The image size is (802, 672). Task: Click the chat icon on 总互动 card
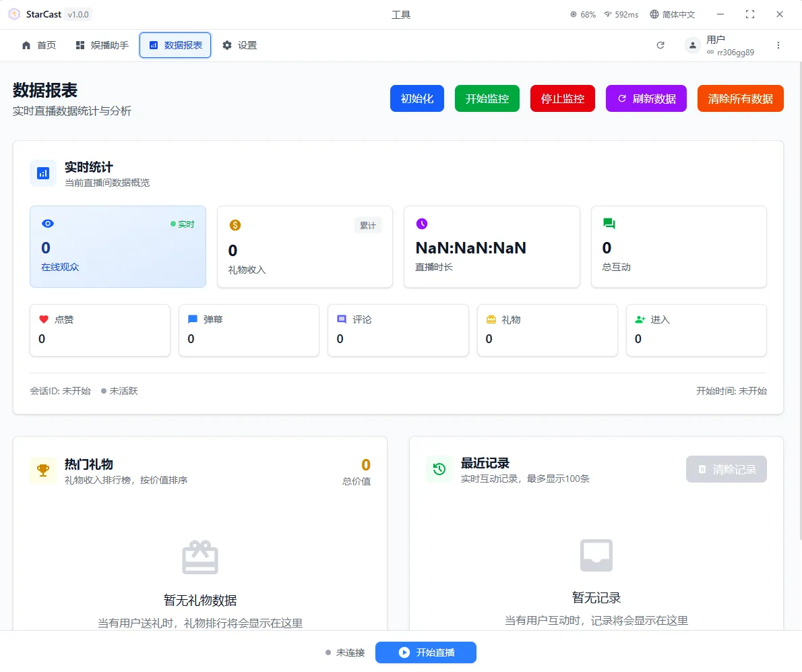(607, 223)
